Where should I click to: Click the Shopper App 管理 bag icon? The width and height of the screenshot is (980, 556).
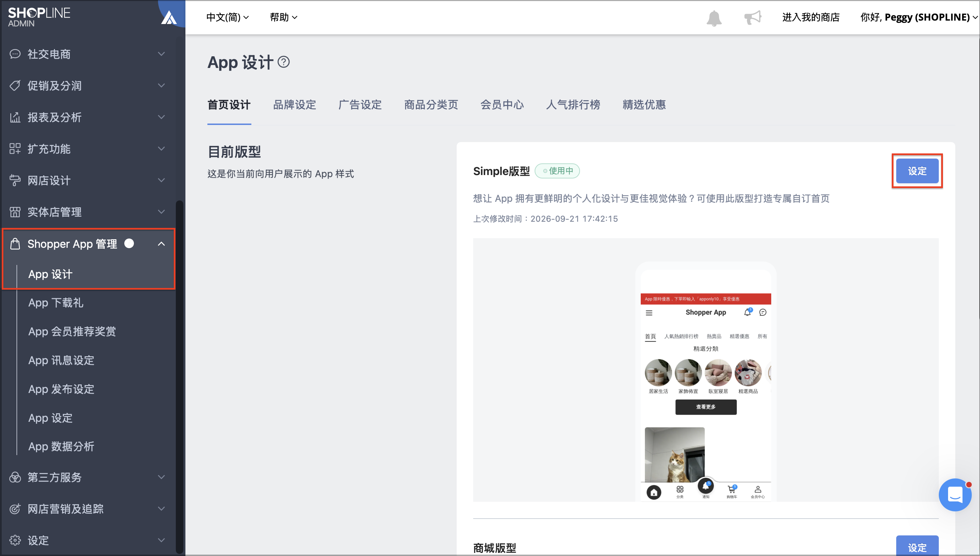click(15, 244)
